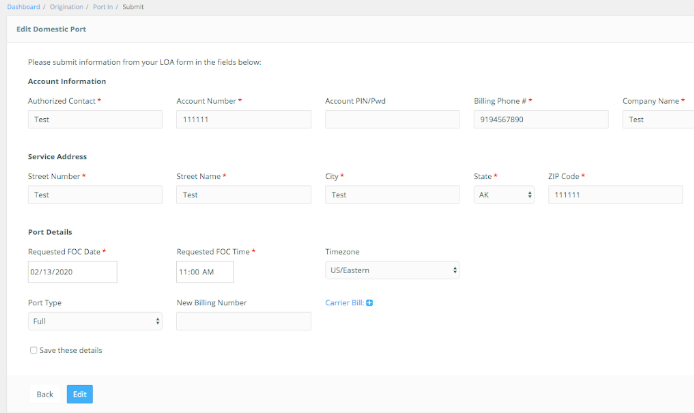The image size is (694, 413).
Task: Open the Port Type dropdown showing Full
Action: [95, 321]
